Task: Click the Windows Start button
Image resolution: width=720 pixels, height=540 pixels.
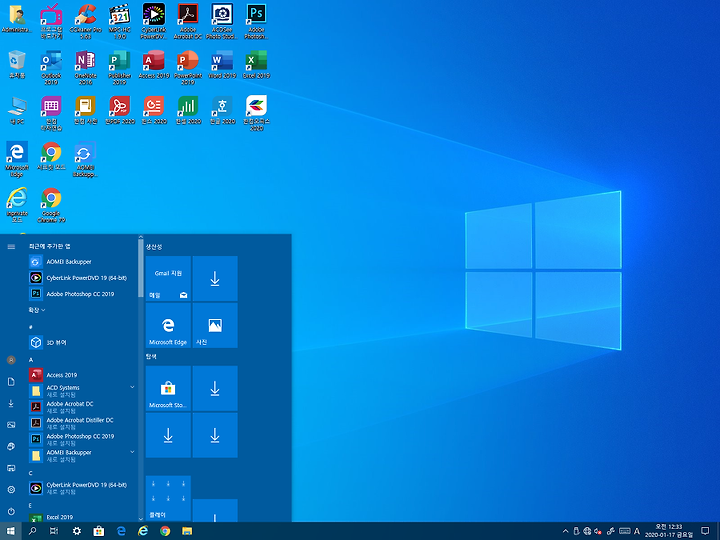Action: (11, 531)
